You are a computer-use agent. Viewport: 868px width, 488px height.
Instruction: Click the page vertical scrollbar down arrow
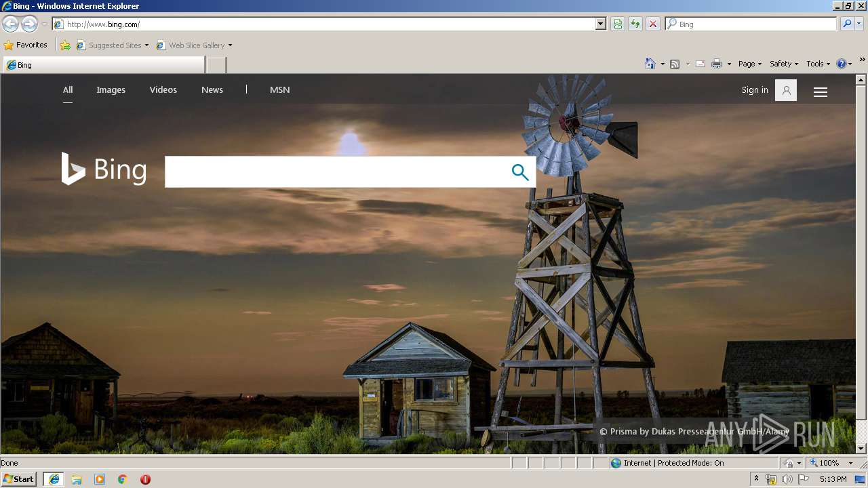click(861, 449)
